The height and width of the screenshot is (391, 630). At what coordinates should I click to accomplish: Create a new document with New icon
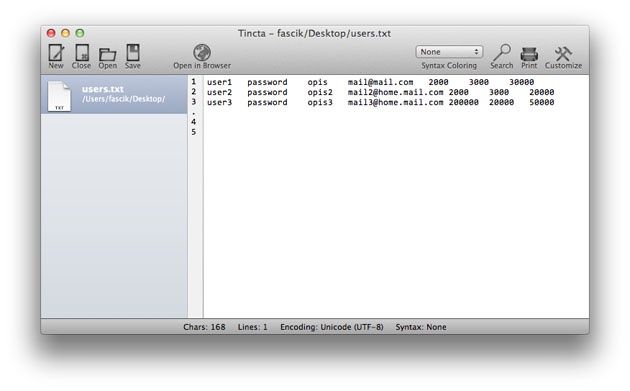[56, 53]
